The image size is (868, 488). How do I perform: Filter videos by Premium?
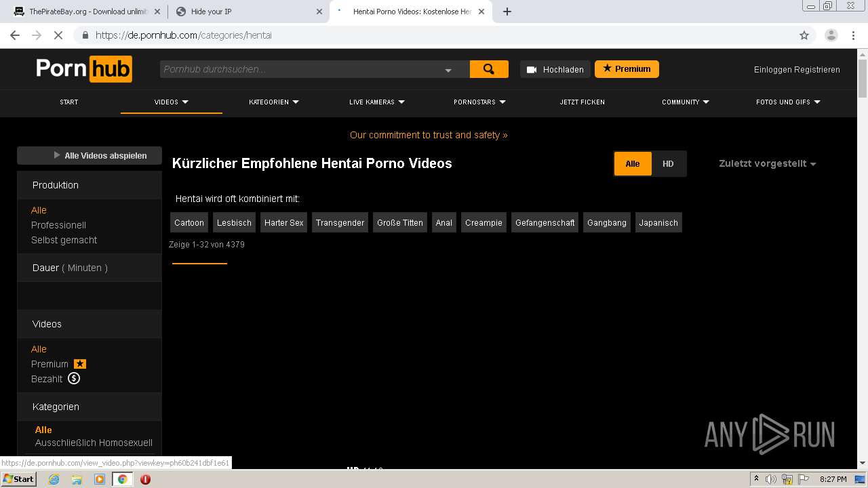point(50,364)
